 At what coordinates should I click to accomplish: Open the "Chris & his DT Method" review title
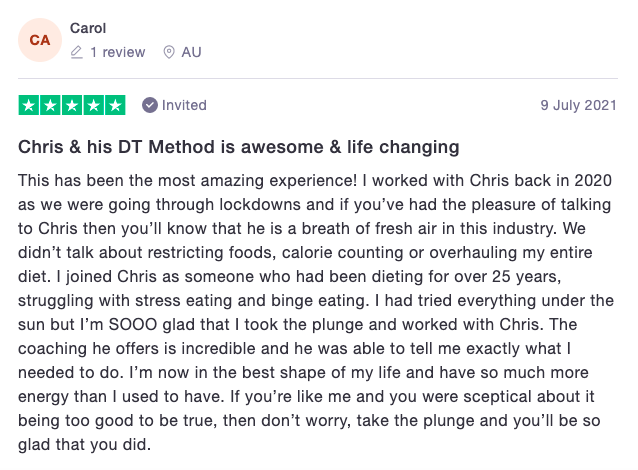coord(239,147)
